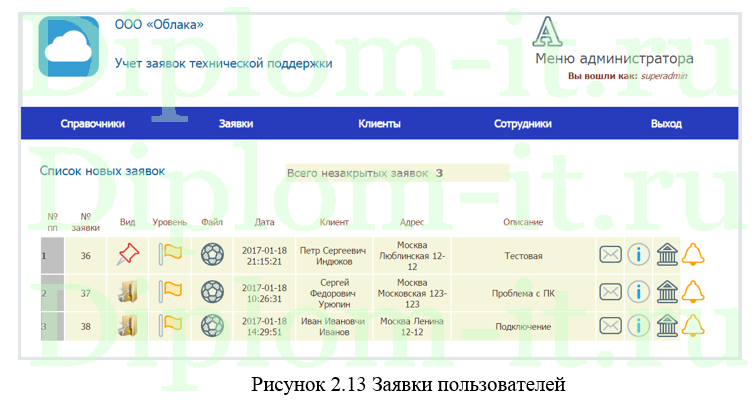Viewport: 756px width, 400px height.
Task: Click the bell icon in the Подключение row
Action: point(693,326)
